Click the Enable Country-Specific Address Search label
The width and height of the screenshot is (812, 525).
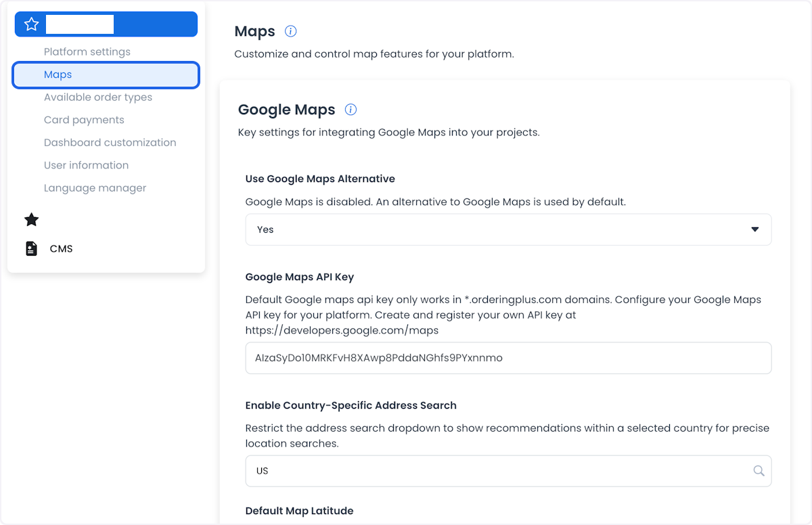[351, 405]
